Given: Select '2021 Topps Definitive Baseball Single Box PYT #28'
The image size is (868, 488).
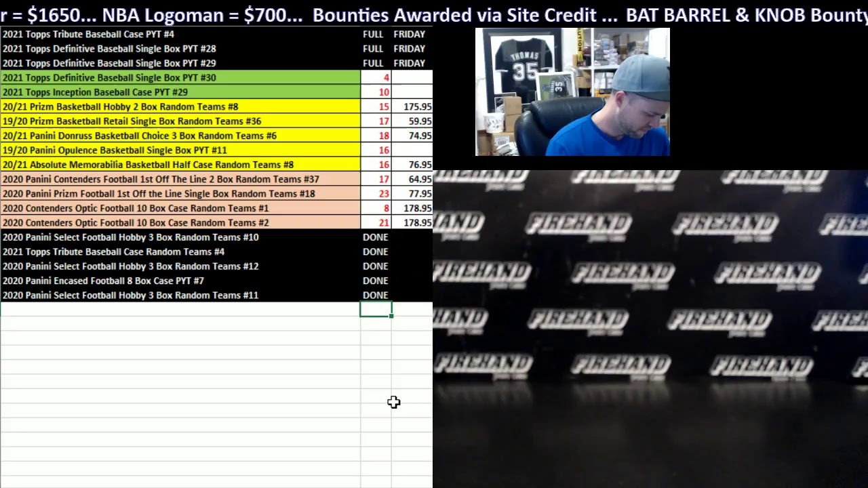Looking at the screenshot, I should click(180, 49).
